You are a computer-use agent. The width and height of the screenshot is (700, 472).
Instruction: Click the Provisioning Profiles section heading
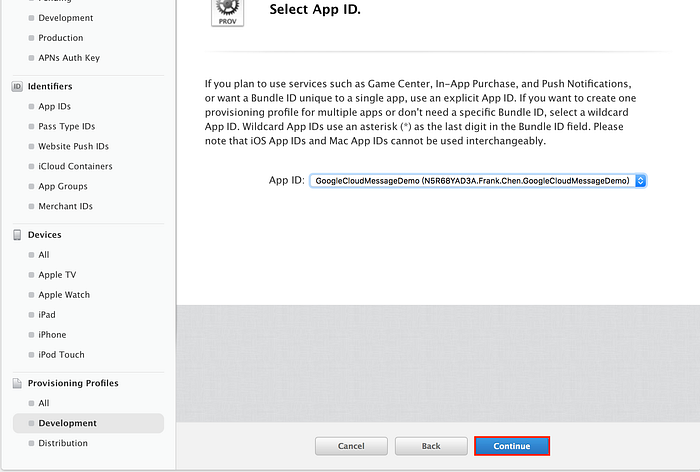point(73,383)
